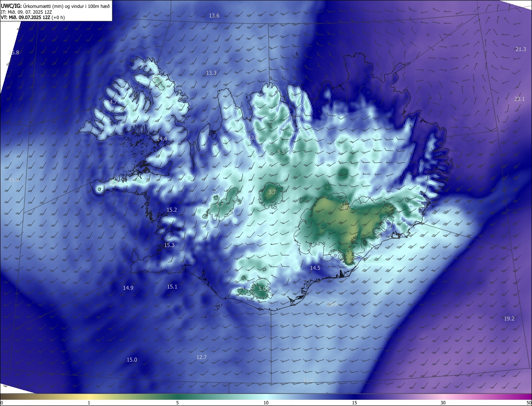Click the 'VT: Mið. 09.07.2025 12Z (+0 h)' line
This screenshot has width=532, height=406.
pos(33,17)
